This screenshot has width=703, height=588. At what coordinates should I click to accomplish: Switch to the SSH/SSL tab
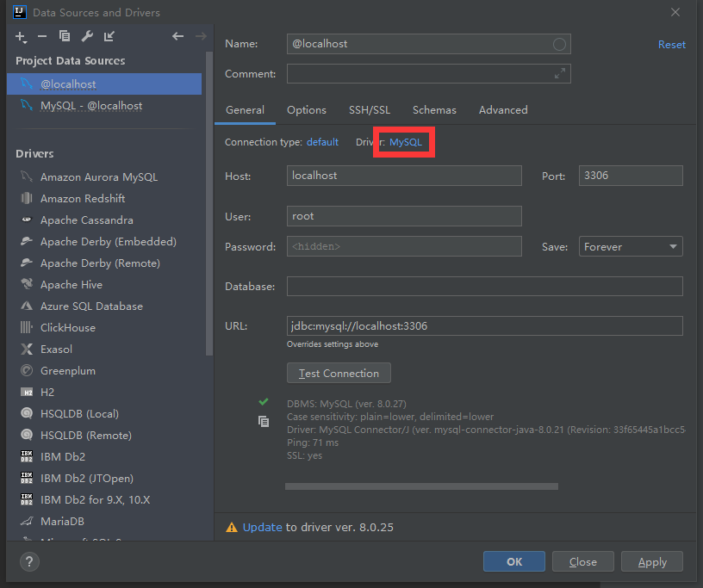pyautogui.click(x=370, y=110)
